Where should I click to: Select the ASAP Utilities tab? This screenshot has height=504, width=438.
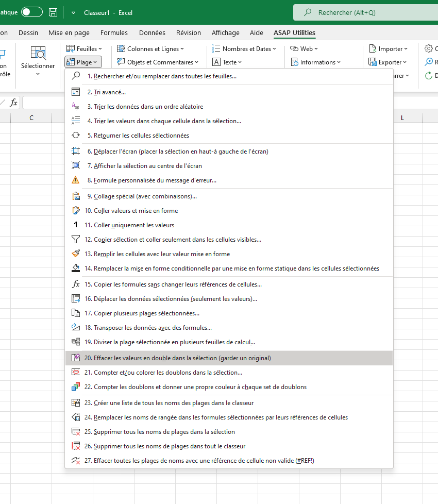click(294, 32)
